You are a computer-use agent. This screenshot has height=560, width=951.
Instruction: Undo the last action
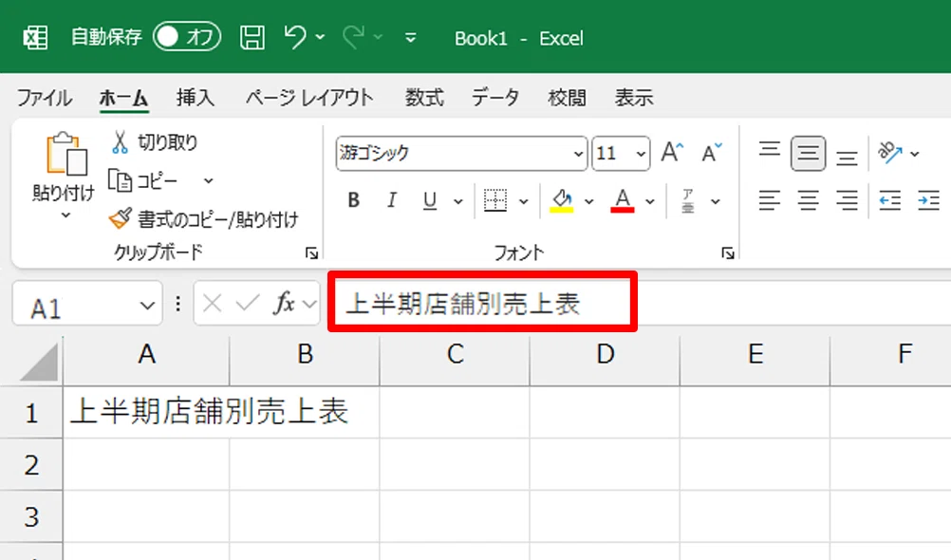(295, 38)
